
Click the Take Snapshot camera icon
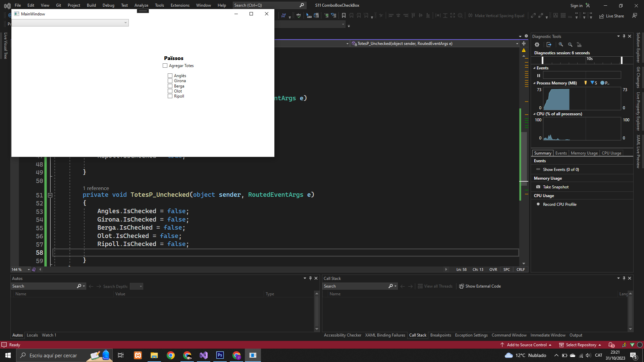click(x=538, y=187)
